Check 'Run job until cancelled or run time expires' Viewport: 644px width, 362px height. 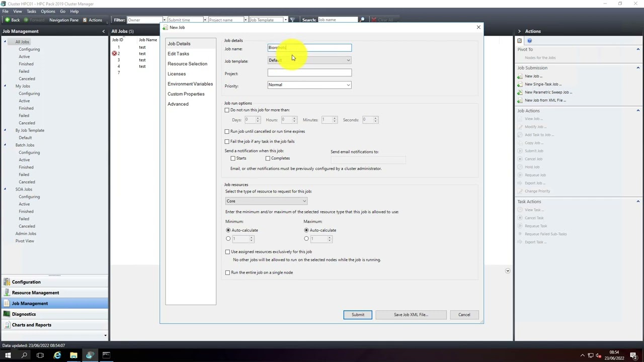227,132
